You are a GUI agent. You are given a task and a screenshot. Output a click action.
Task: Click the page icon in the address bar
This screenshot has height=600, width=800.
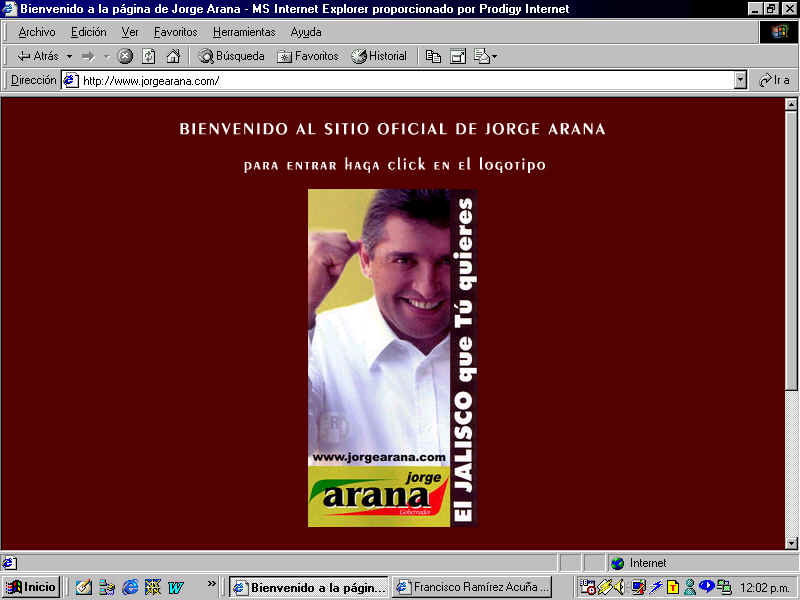pos(70,81)
